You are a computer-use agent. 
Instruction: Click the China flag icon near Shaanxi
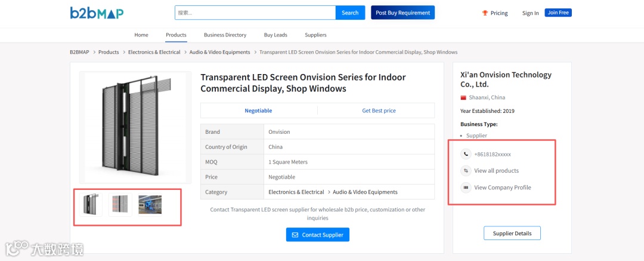pos(463,97)
